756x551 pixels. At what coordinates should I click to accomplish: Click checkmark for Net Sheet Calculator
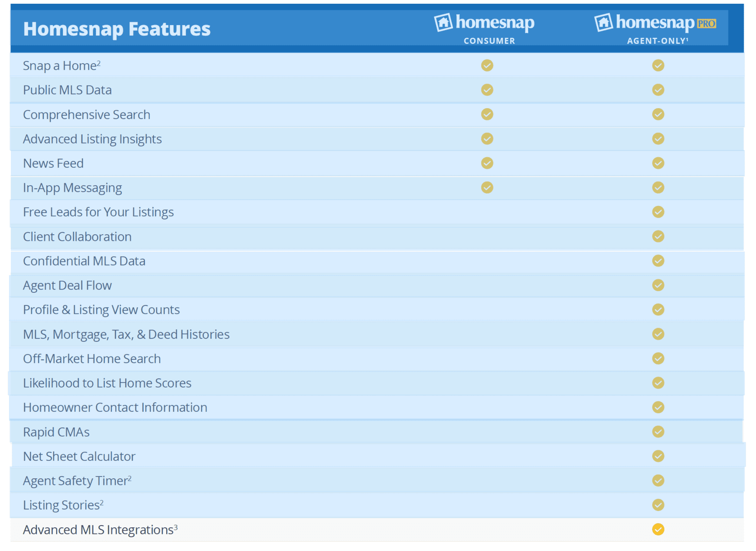click(658, 456)
